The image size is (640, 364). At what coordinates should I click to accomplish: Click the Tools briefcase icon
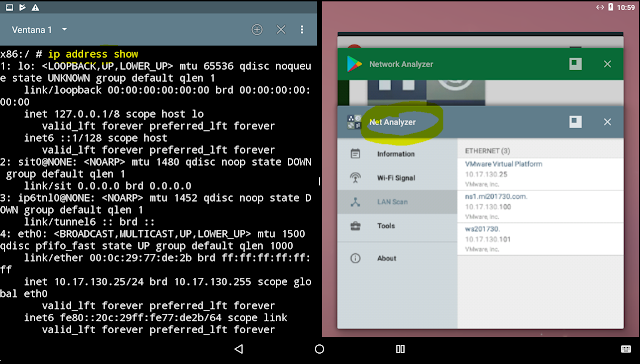[x=356, y=226]
